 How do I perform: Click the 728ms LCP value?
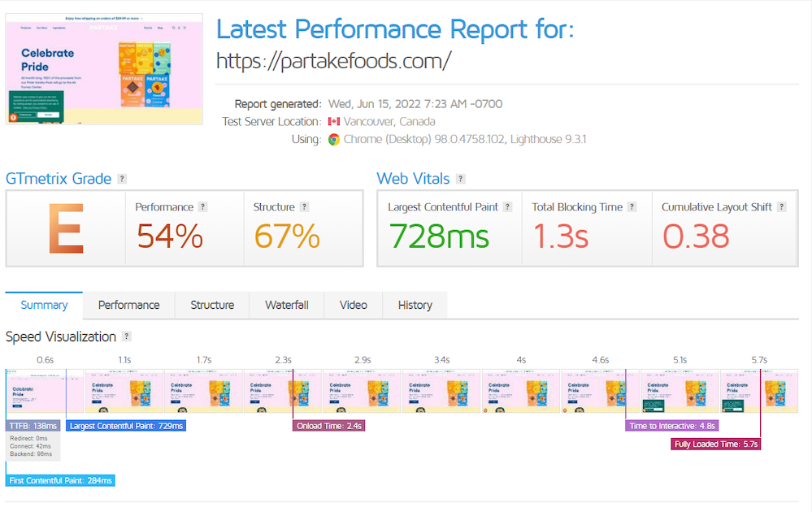pyautogui.click(x=439, y=236)
